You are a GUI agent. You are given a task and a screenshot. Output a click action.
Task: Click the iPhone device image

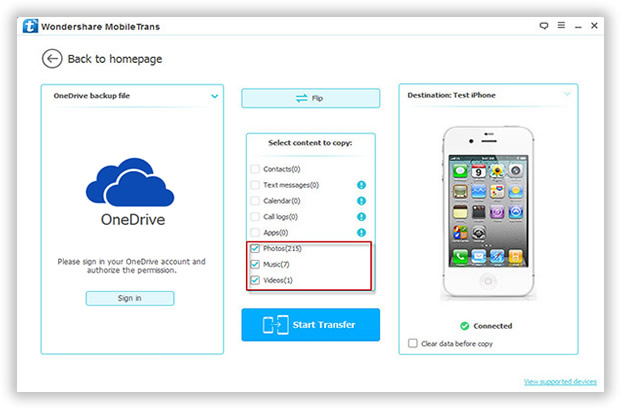[488, 212]
